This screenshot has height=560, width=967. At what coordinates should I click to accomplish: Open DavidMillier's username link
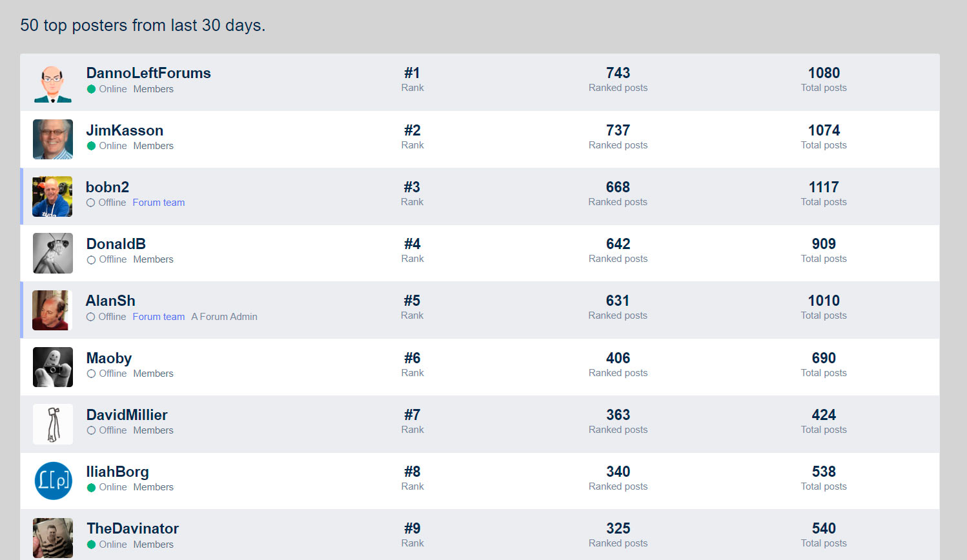coord(127,415)
